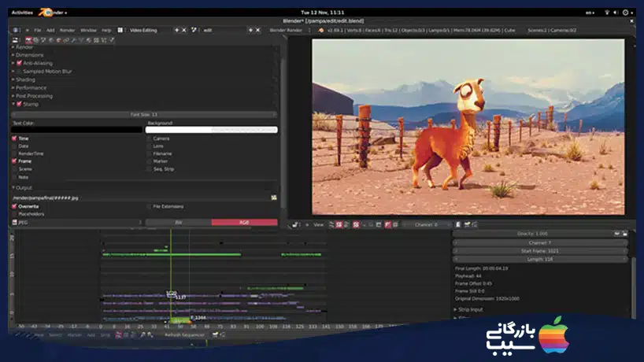The width and height of the screenshot is (644, 362).
Task: Select the Render properties tab icon
Action: 28,40
